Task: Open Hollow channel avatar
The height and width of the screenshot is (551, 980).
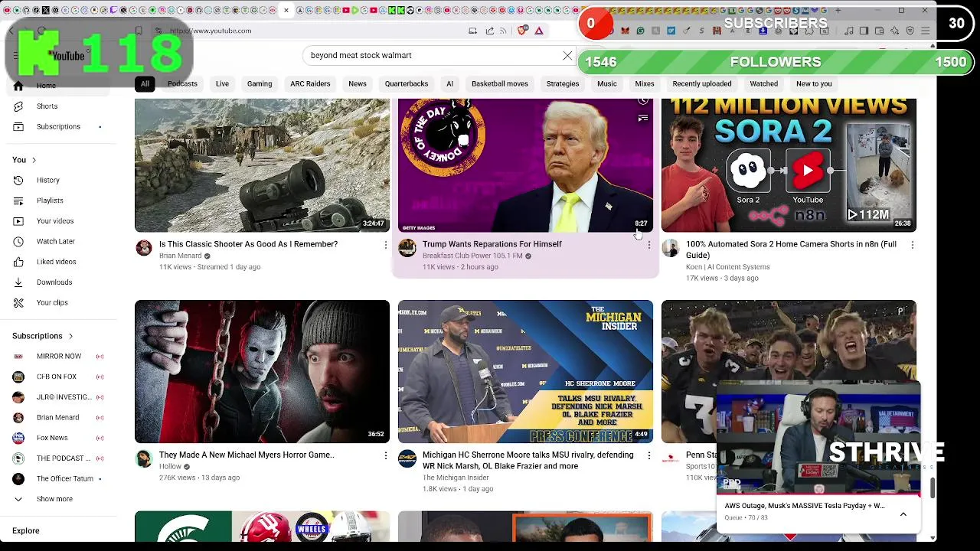Action: [144, 458]
